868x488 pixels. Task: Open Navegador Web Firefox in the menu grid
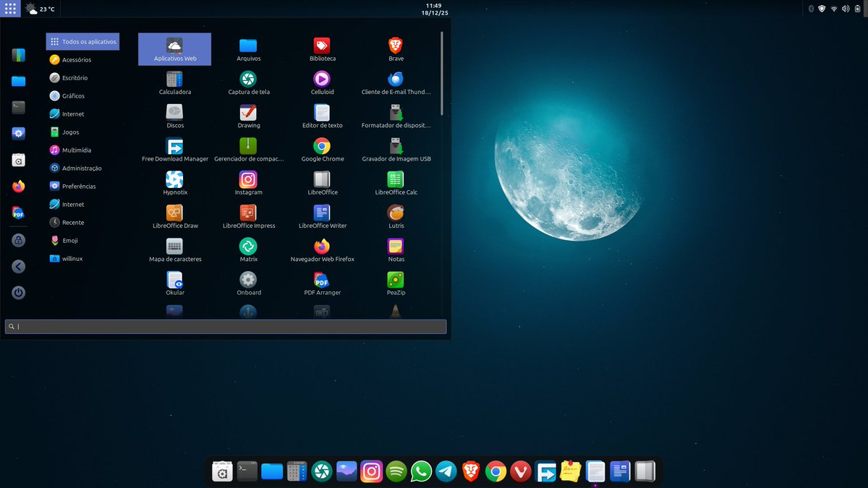pos(322,249)
